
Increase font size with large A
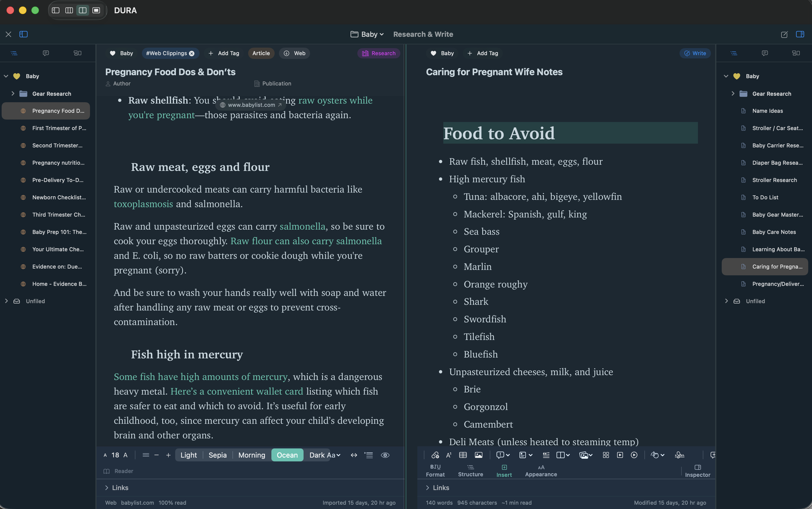(125, 455)
